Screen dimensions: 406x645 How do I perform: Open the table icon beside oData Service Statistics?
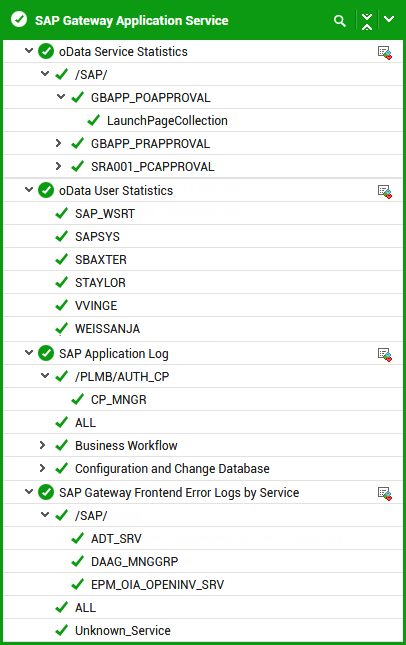click(385, 53)
